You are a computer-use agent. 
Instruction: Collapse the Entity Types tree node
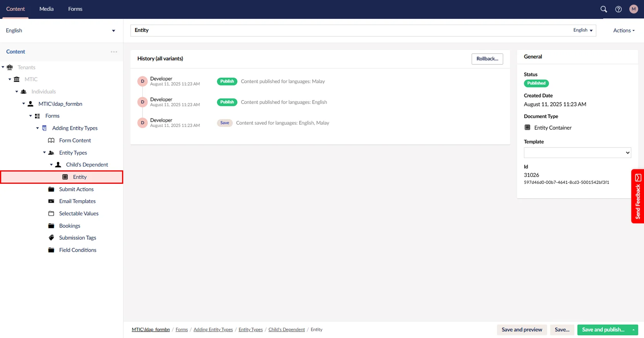click(x=45, y=153)
